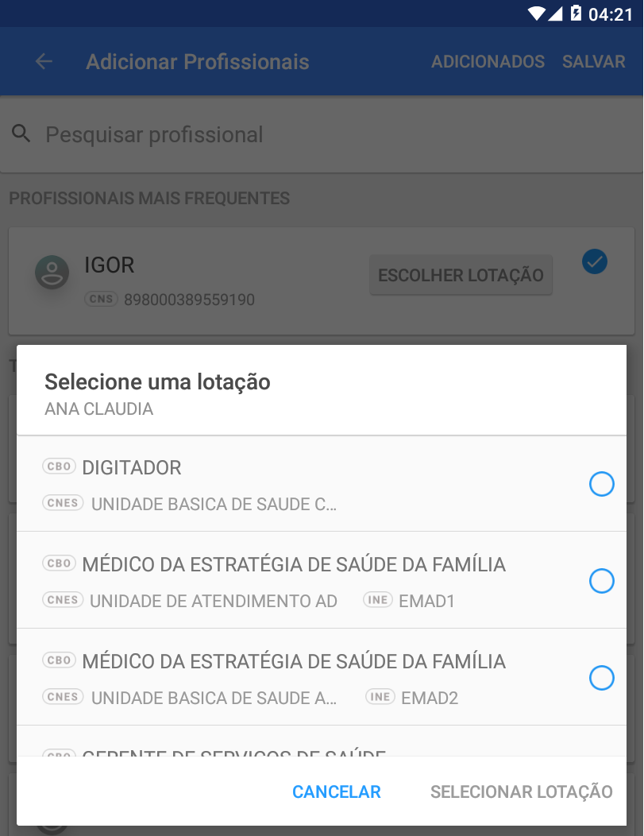The height and width of the screenshot is (836, 644).
Task: Click the SELECIONAR LOTAÇÃO button
Action: 522,791
